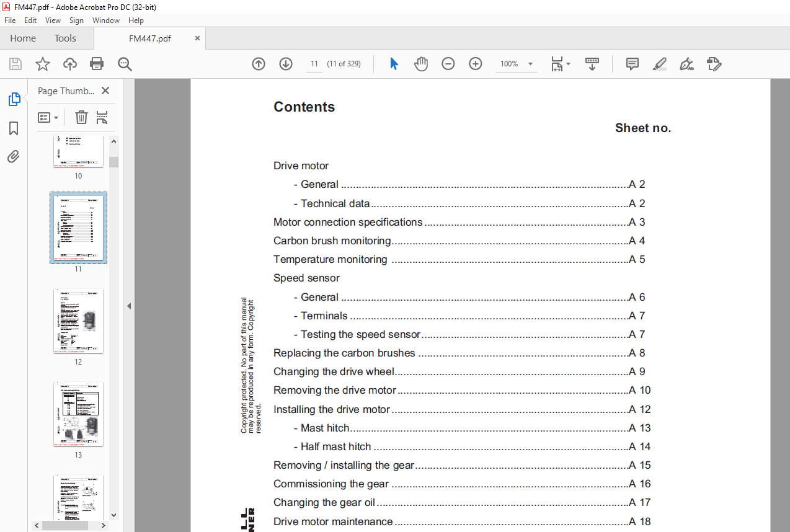Collapse the left navigation pane arrow
Image resolution: width=790 pixels, height=532 pixels.
click(129, 306)
